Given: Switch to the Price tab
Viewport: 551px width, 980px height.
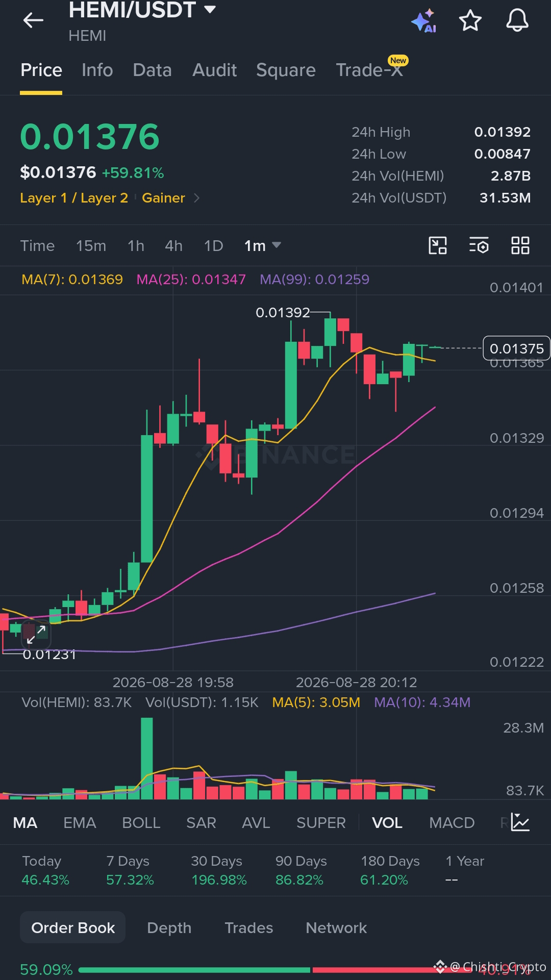Looking at the screenshot, I should (41, 70).
